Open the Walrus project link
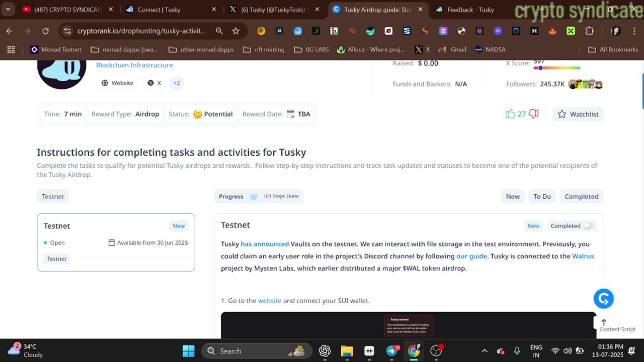Viewport: 644px width, 362px height. tap(583, 256)
